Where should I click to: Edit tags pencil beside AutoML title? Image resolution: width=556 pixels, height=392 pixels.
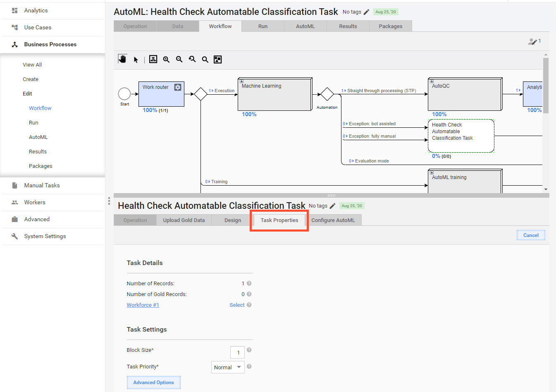point(366,12)
